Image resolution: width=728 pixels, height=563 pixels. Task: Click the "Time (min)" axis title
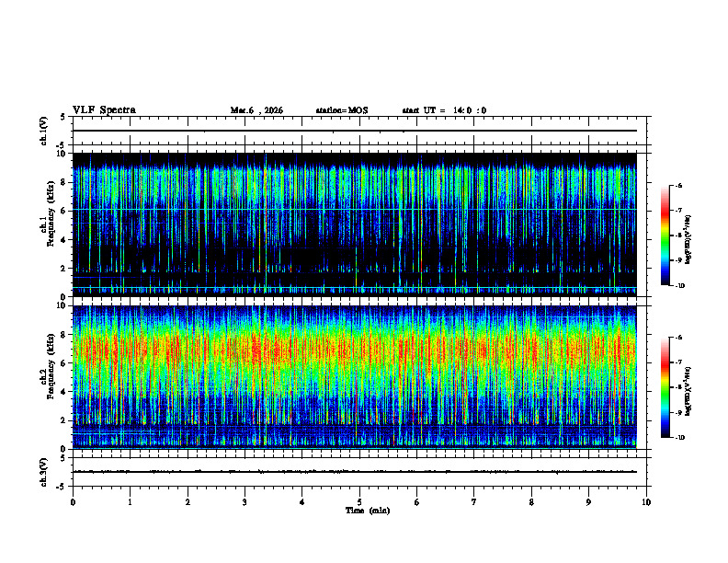coord(368,511)
